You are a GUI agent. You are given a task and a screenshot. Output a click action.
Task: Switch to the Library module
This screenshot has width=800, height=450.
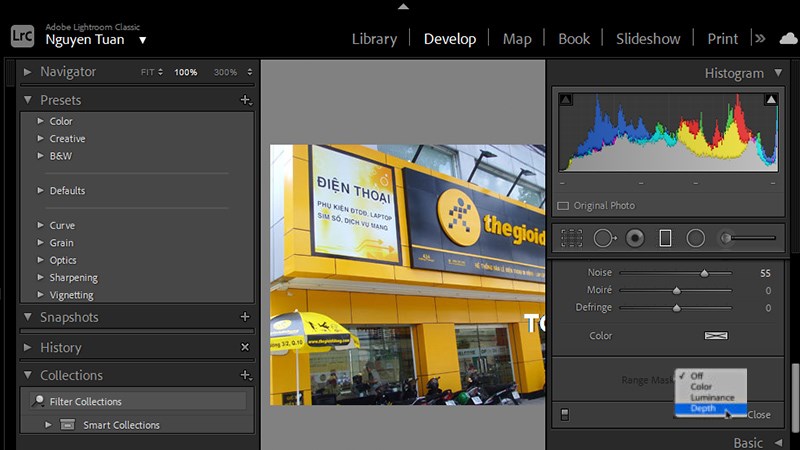374,39
